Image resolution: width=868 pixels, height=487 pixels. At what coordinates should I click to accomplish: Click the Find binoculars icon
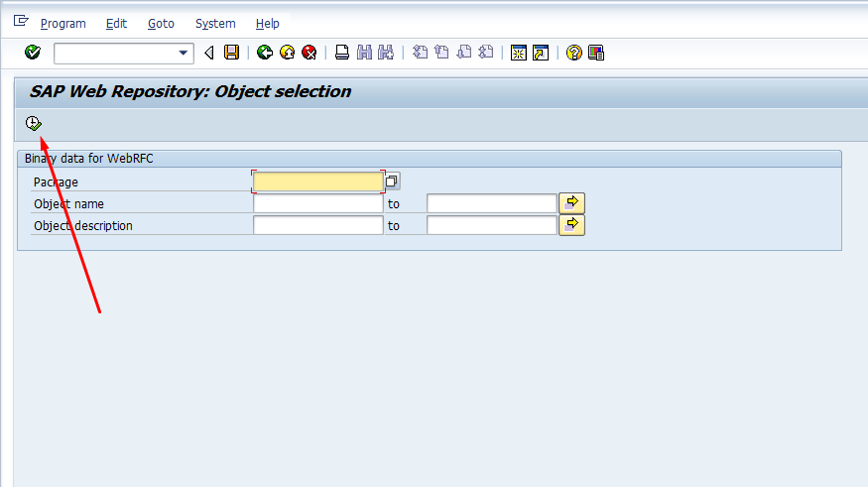point(364,53)
